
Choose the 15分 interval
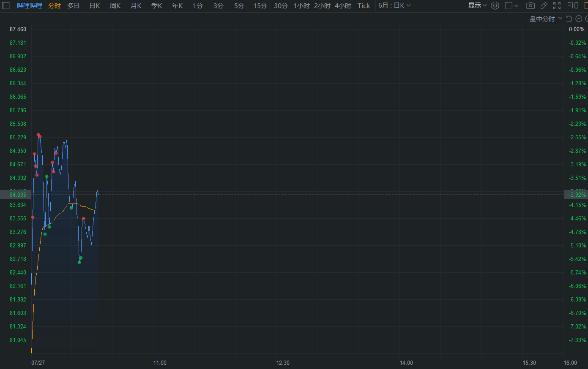point(260,5)
